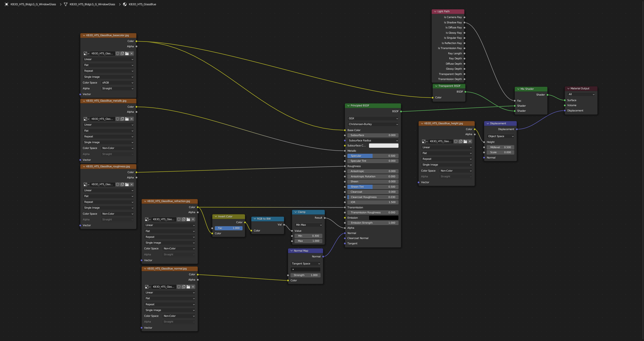Open sRGB Color Space dropdown in basecolor node
This screenshot has height=341, width=644.
tap(117, 83)
